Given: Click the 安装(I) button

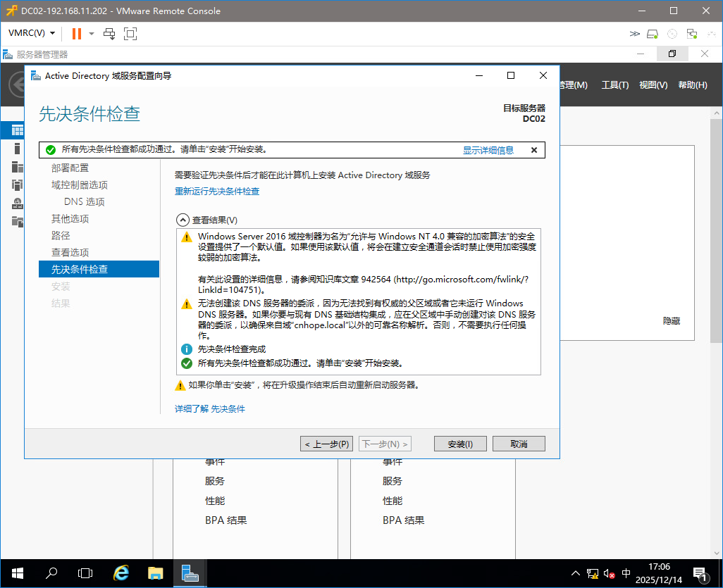Looking at the screenshot, I should coord(460,444).
